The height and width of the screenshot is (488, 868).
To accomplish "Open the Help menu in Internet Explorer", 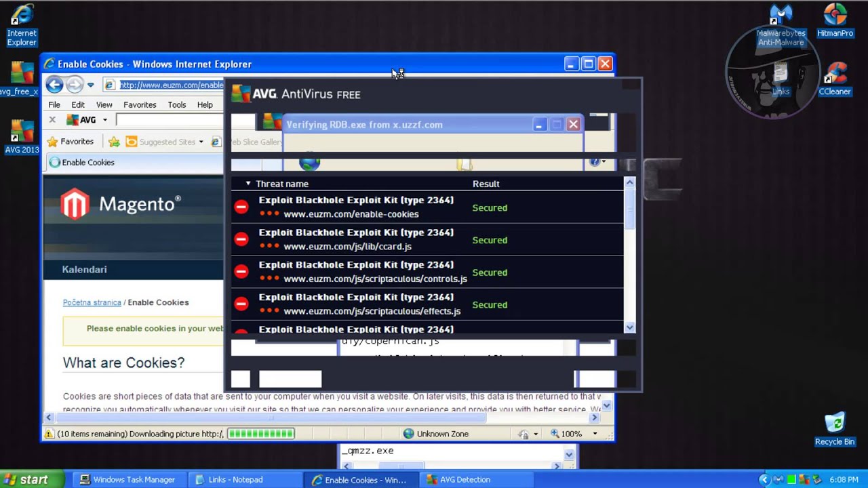I will coord(205,105).
